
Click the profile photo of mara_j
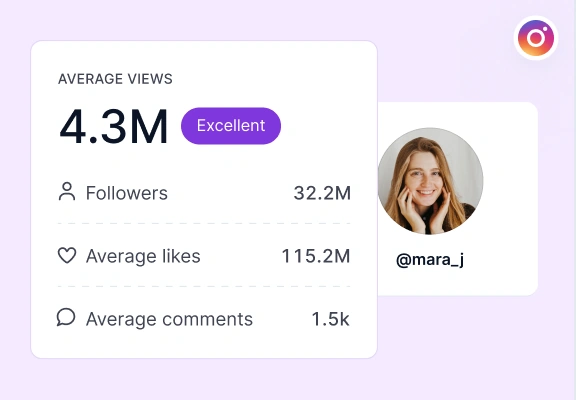431,181
